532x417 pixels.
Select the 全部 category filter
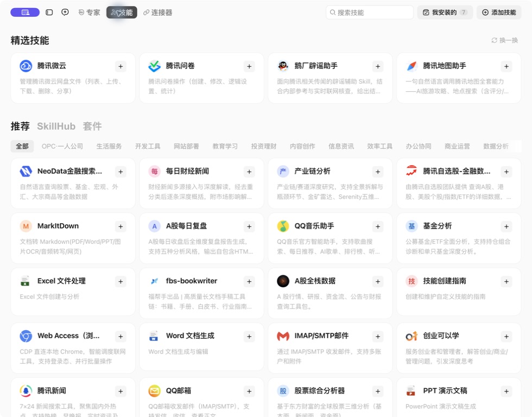tap(22, 146)
